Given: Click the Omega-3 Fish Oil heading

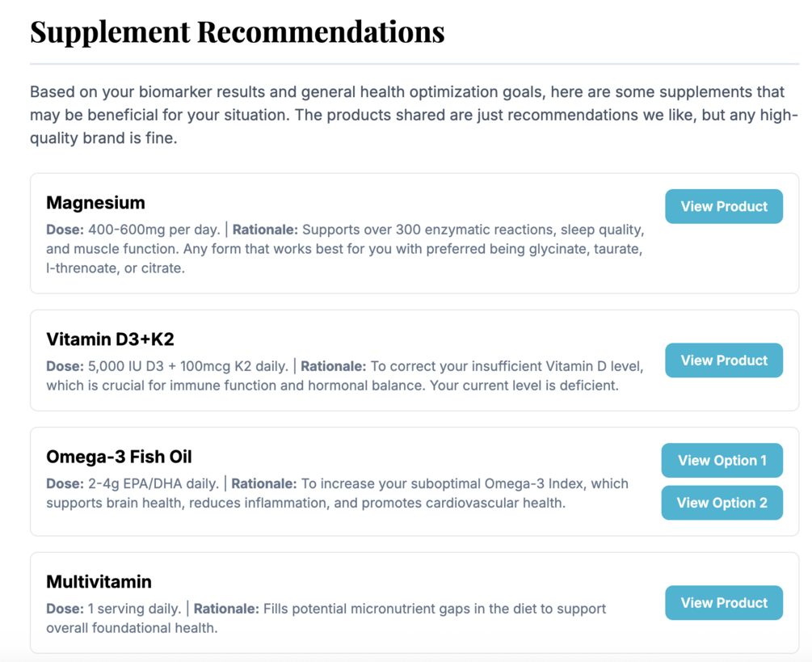Looking at the screenshot, I should coord(119,457).
